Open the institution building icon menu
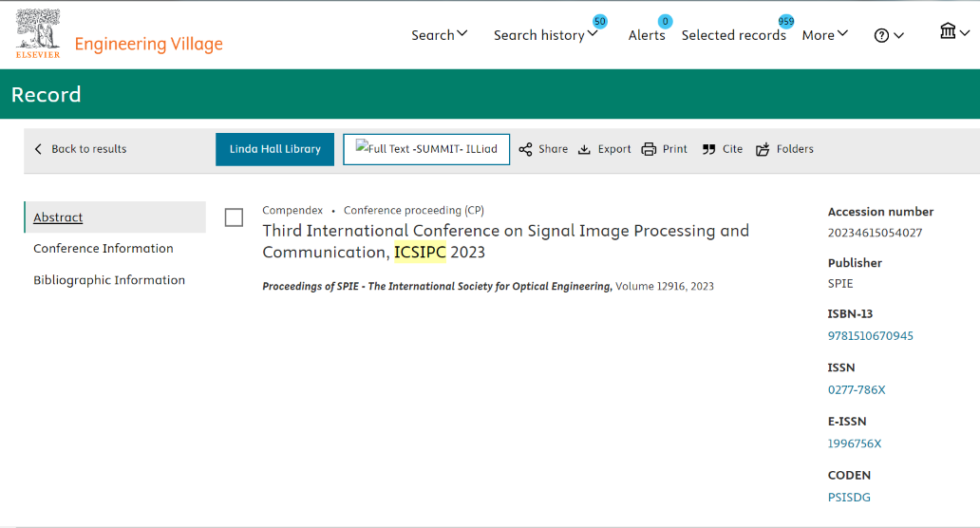The width and height of the screenshot is (980, 528). pyautogui.click(x=953, y=31)
